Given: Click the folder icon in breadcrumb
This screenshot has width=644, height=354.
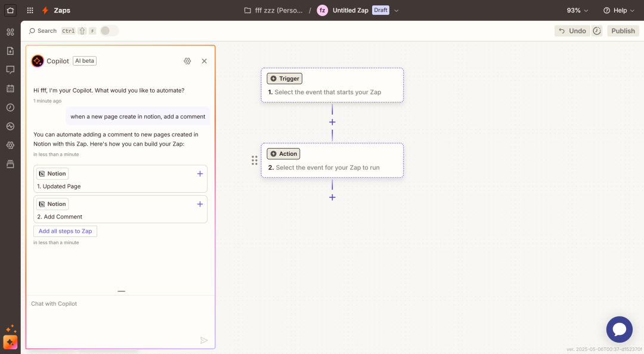Looking at the screenshot, I should (x=247, y=10).
